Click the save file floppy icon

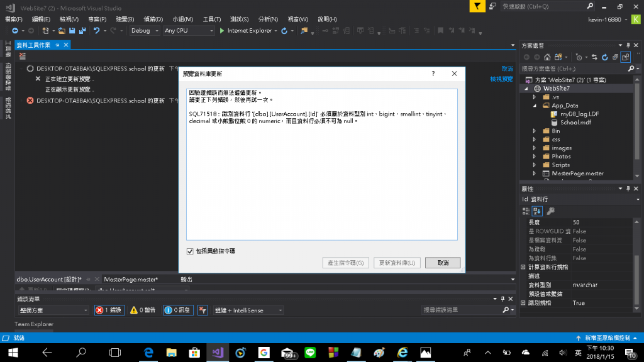(72, 31)
